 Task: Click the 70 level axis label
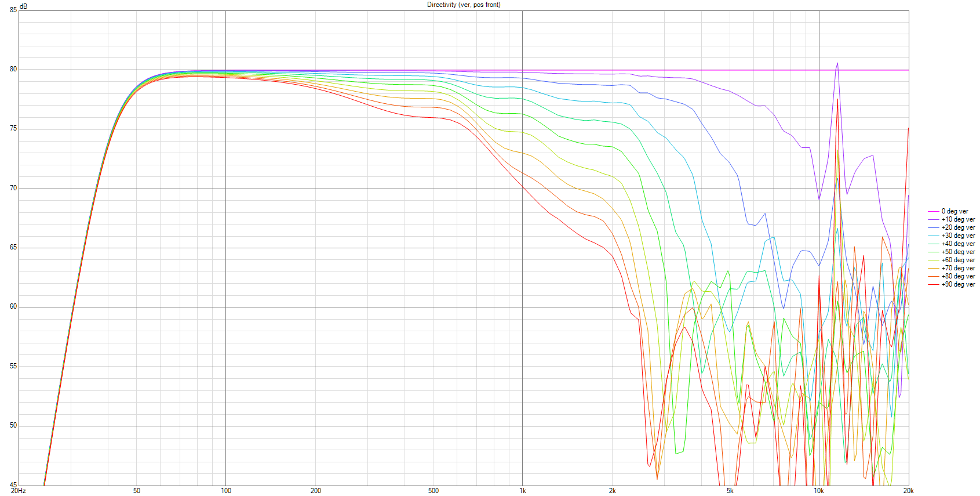click(x=13, y=188)
